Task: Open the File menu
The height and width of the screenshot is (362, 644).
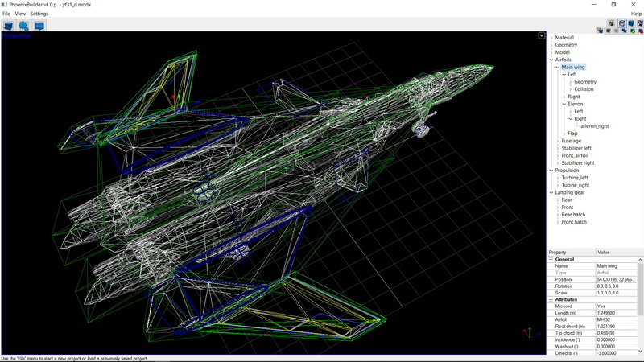Action: [6, 14]
